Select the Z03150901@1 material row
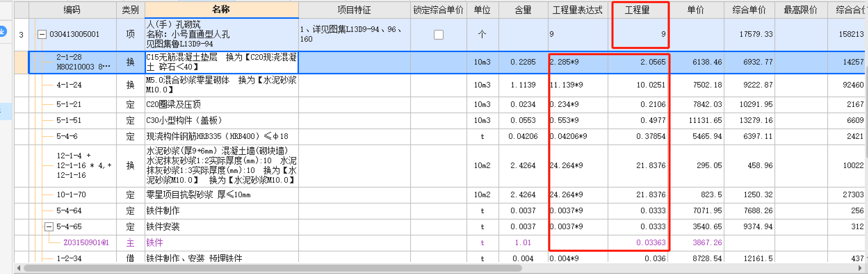 tap(86, 243)
